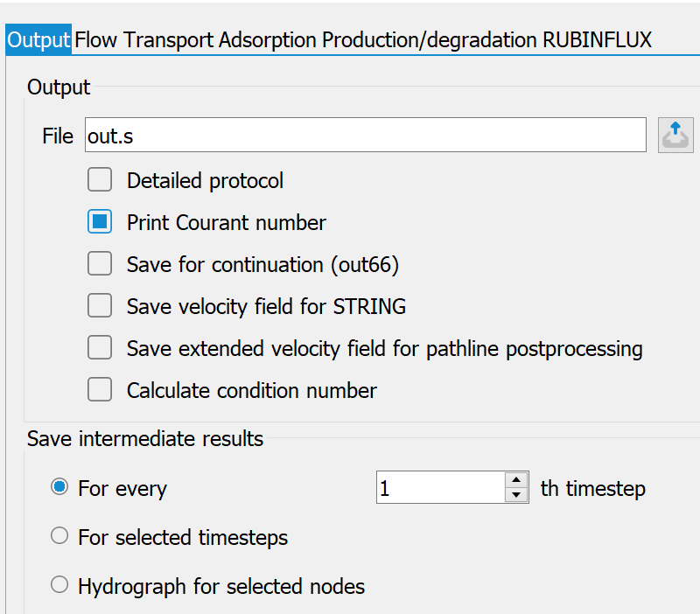
Task: Decrease timestep interval with down arrow
Action: 516,495
